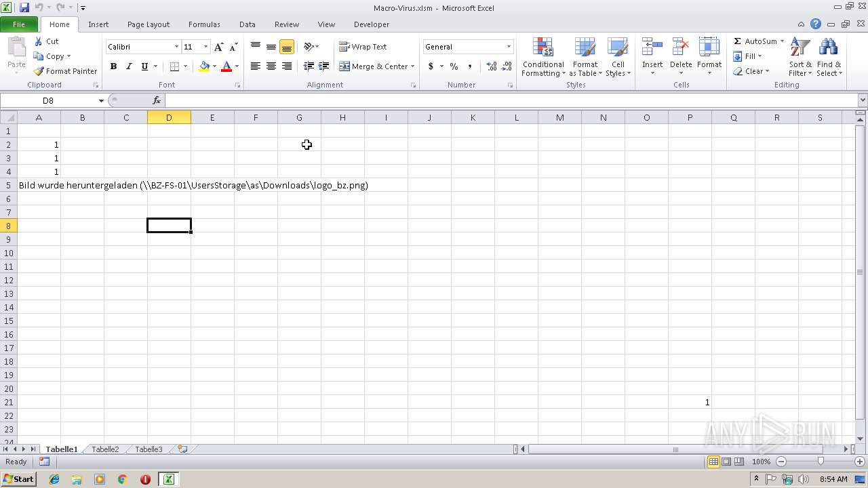Click the AutoSum button

point(755,41)
